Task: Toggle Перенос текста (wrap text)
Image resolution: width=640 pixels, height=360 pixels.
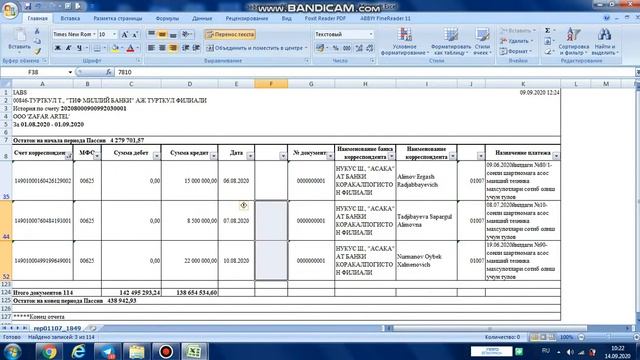Action: pyautogui.click(x=230, y=35)
